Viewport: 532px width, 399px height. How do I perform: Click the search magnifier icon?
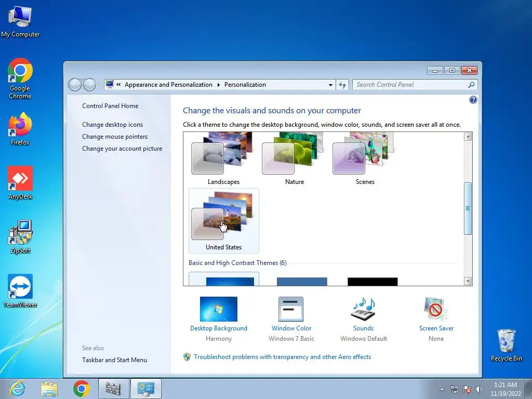471,85
